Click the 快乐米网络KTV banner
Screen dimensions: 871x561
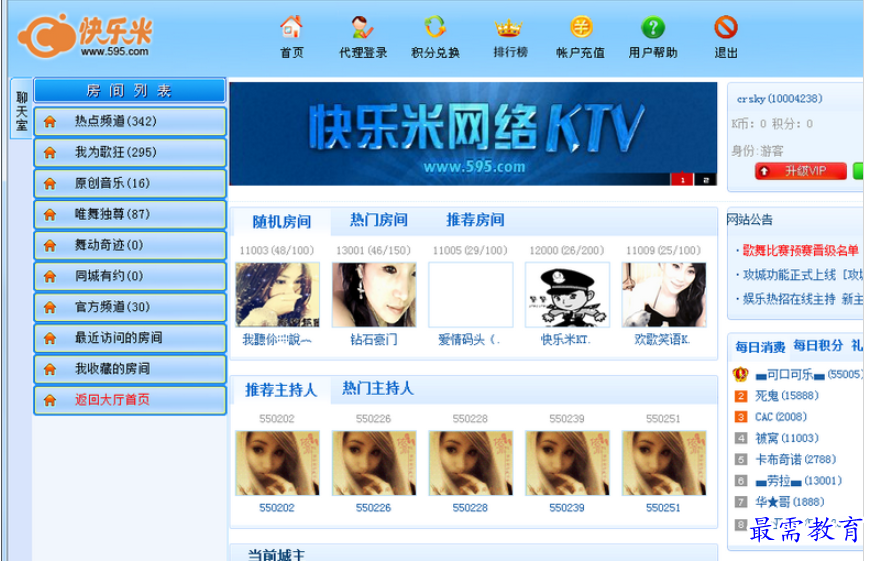click(473, 134)
